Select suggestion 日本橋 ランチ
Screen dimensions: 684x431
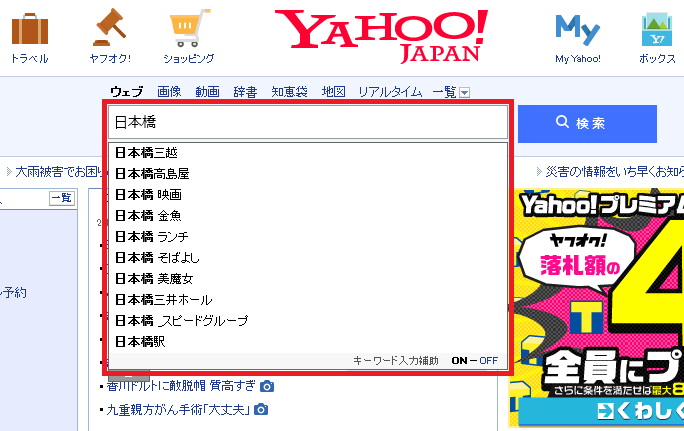pyautogui.click(x=308, y=236)
